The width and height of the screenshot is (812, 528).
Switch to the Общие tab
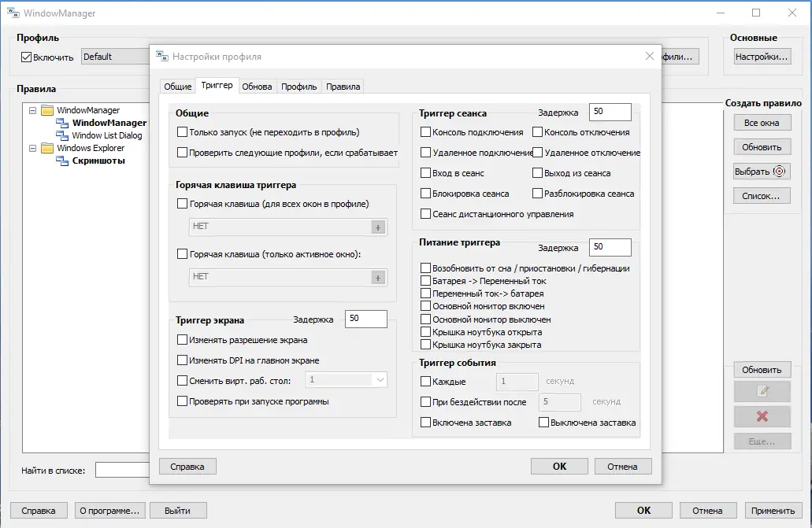click(x=178, y=87)
